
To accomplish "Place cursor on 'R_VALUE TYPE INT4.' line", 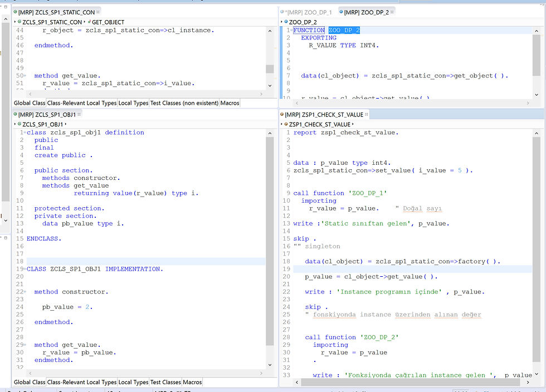I will pyautogui.click(x=344, y=45).
